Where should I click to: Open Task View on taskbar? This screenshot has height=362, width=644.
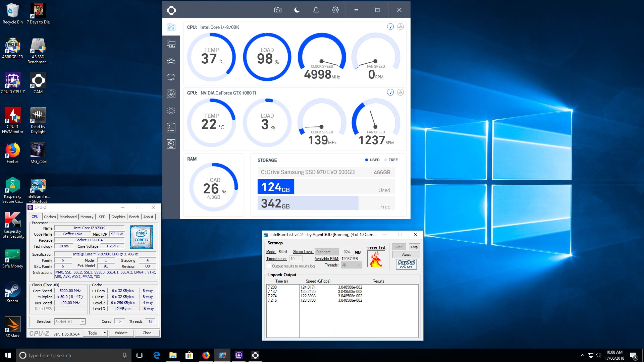click(x=140, y=355)
